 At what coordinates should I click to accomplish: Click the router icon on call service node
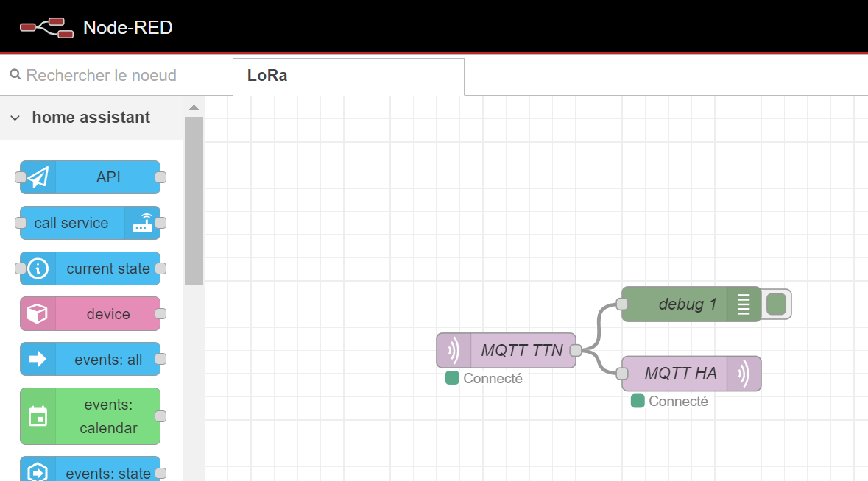click(x=142, y=223)
